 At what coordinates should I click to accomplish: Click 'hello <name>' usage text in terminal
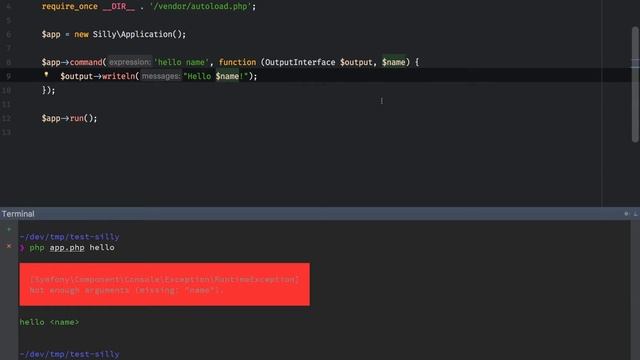pos(49,322)
